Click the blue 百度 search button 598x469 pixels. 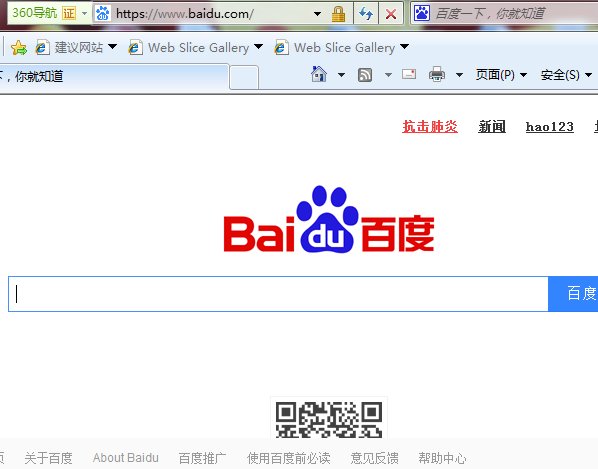click(x=573, y=294)
